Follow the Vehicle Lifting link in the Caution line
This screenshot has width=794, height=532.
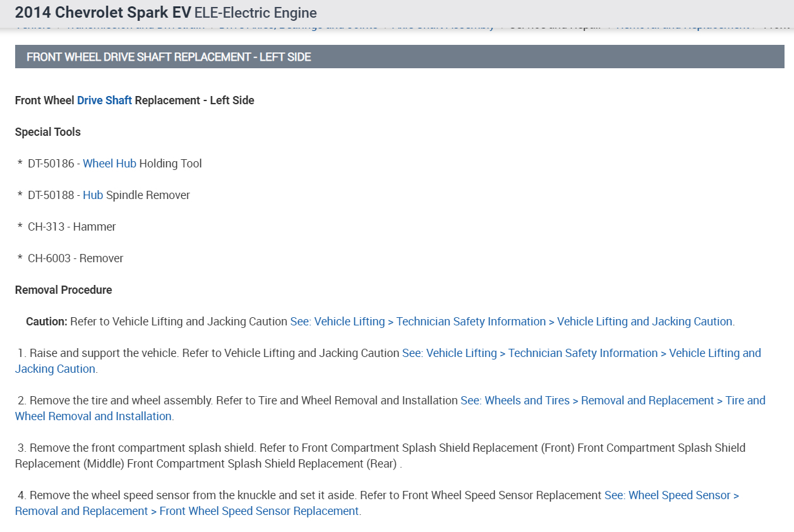pos(512,322)
